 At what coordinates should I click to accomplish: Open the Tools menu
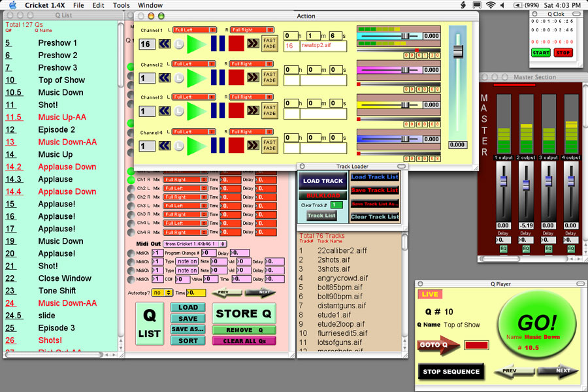(121, 5)
